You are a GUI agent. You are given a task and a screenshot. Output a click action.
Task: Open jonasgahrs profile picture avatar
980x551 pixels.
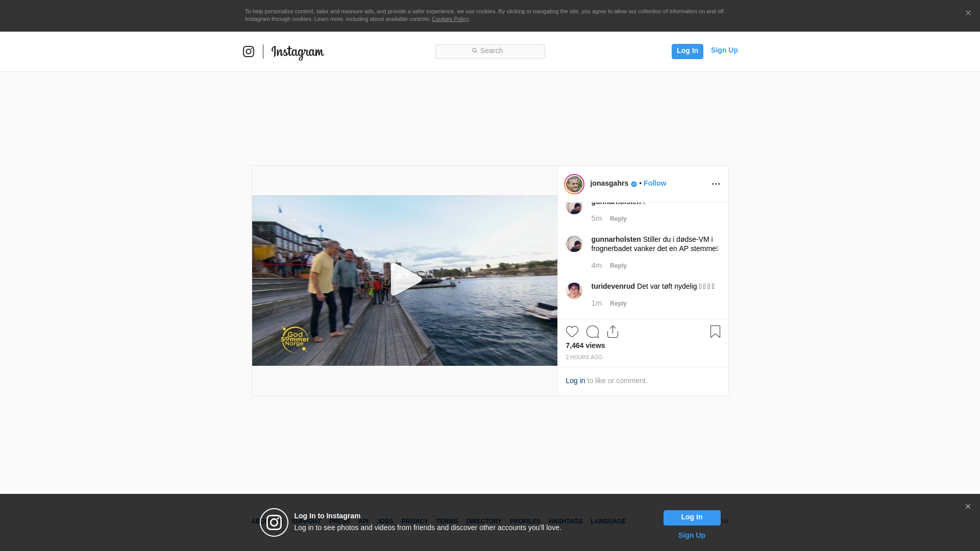(574, 184)
